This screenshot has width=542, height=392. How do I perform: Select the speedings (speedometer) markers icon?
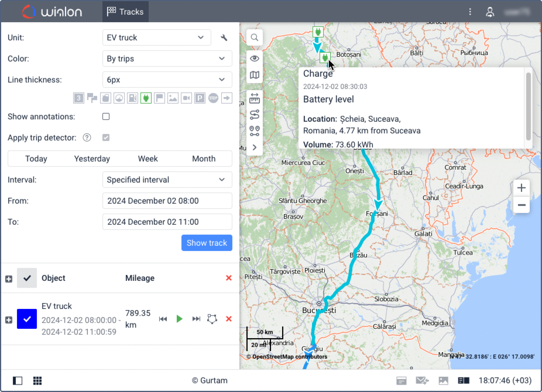tap(118, 98)
